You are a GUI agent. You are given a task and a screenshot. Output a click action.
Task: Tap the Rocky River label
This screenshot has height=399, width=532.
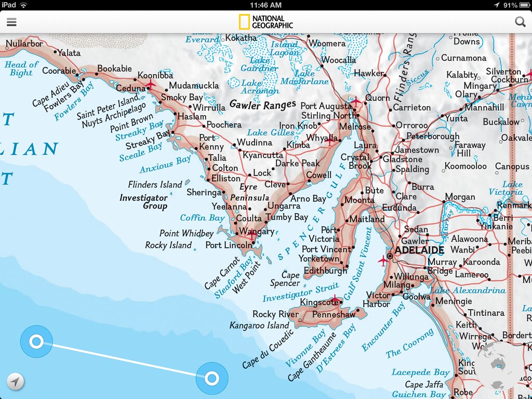click(275, 314)
